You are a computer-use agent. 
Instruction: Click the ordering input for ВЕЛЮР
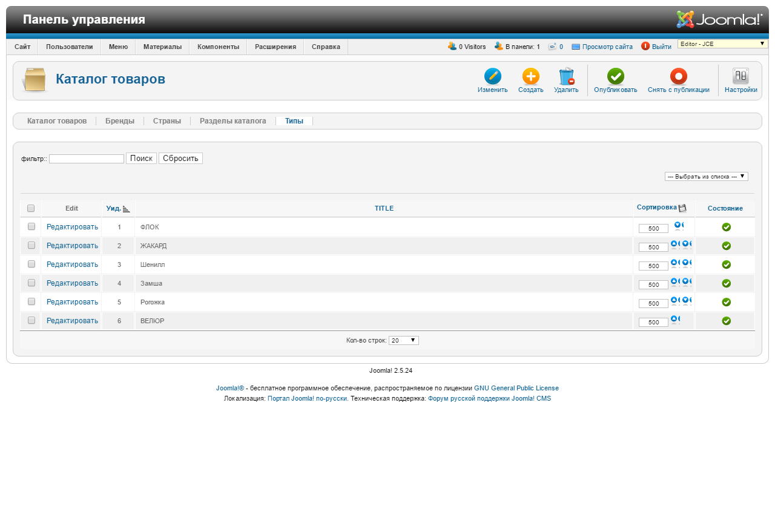[x=653, y=323]
